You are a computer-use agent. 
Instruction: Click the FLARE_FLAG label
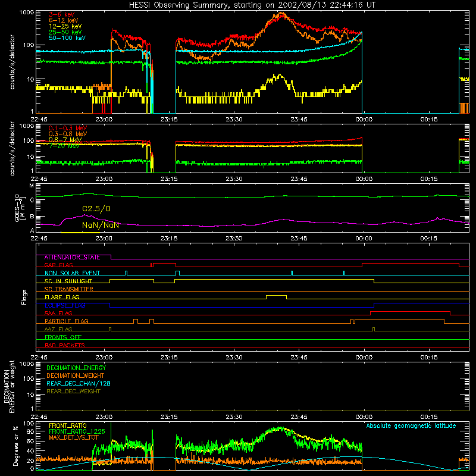tap(62, 297)
